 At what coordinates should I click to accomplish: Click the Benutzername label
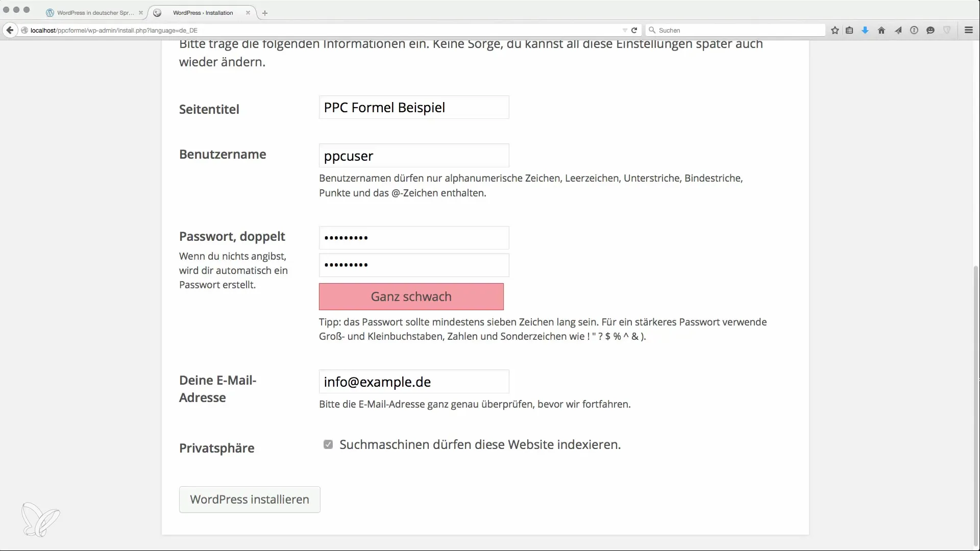pyautogui.click(x=223, y=154)
